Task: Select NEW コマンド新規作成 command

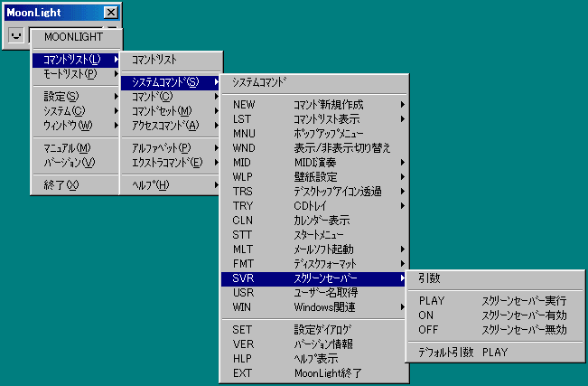Action: pos(314,104)
